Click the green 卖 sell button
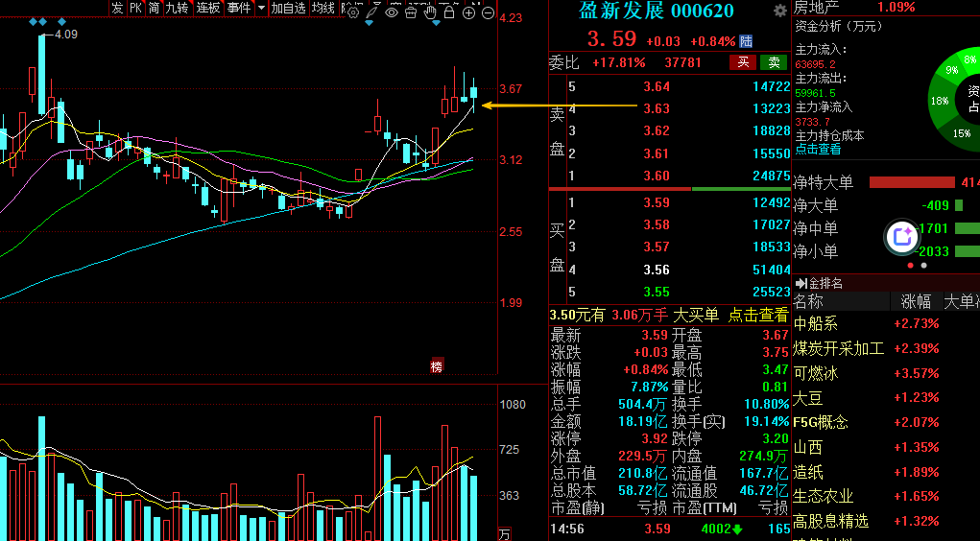The width and height of the screenshot is (980, 541). pyautogui.click(x=774, y=62)
